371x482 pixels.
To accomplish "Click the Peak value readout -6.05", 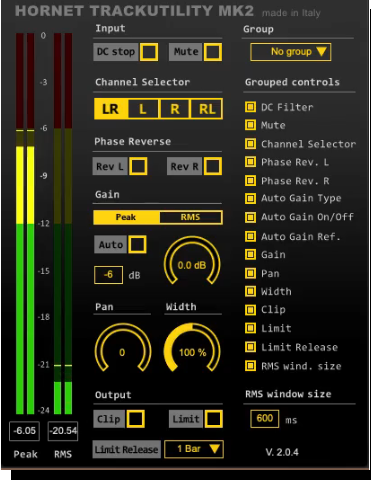I will tap(25, 431).
